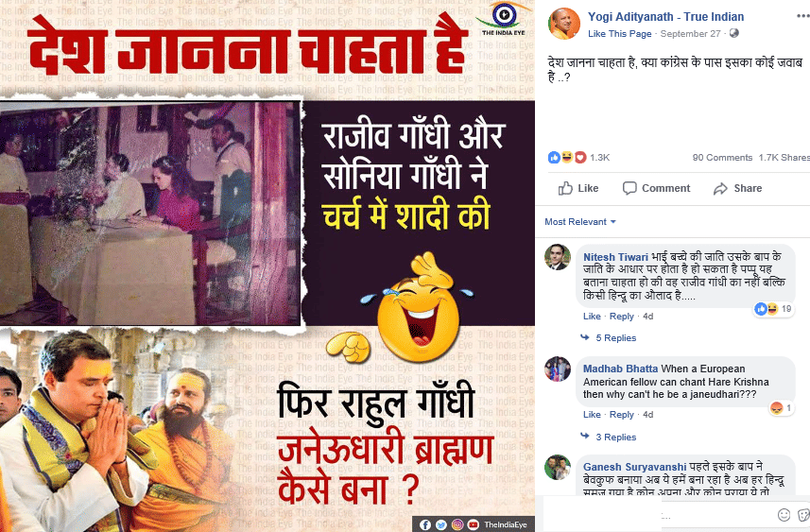Reply to Madhab Bhatta's comment
Image resolution: width=810 pixels, height=532 pixels.
click(622, 414)
